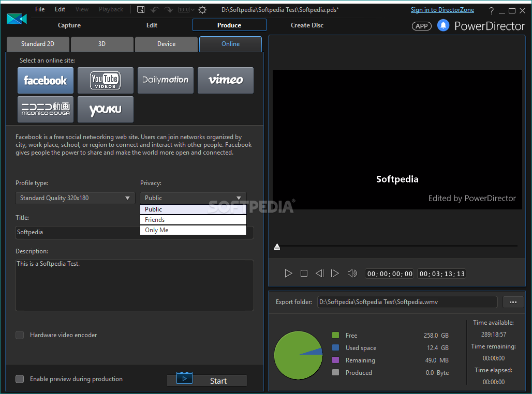
Task: Click current timecode 00;00;00;00
Action: click(390, 274)
